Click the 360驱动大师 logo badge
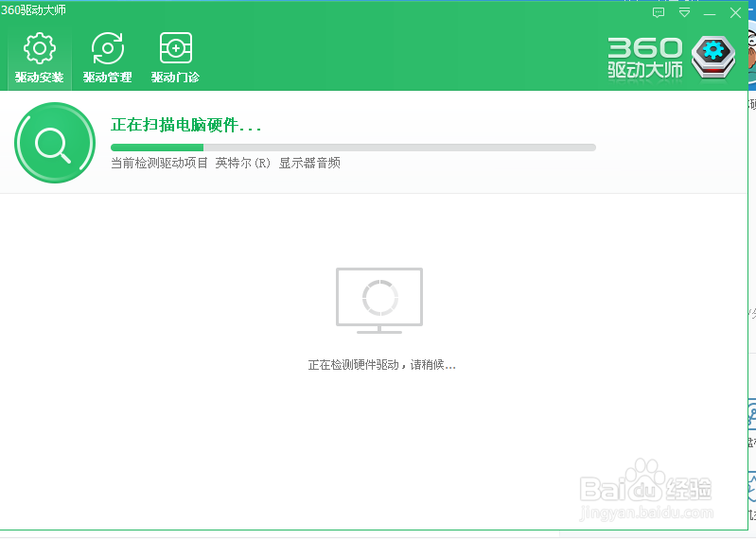 click(713, 58)
